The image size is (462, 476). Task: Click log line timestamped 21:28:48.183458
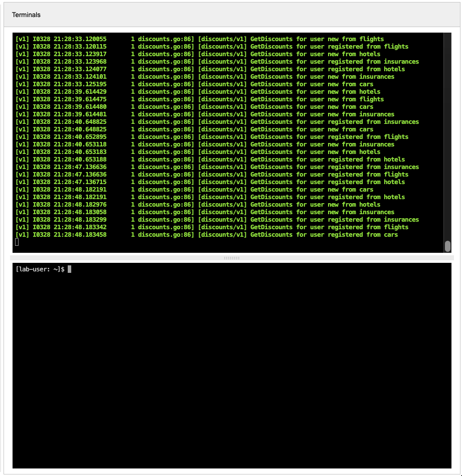pyautogui.click(x=207, y=235)
